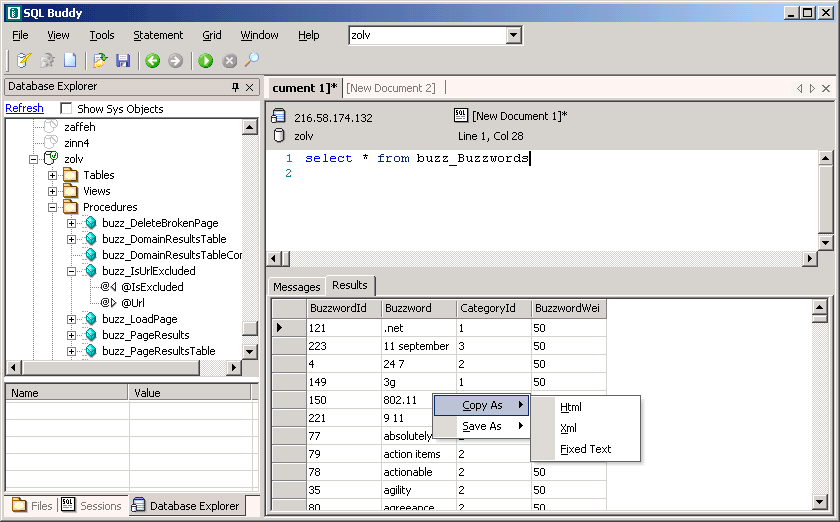Switch to the Messages tab

click(297, 287)
